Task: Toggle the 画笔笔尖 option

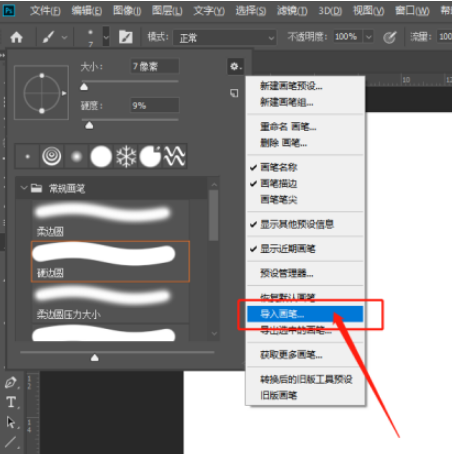Action: click(x=305, y=200)
